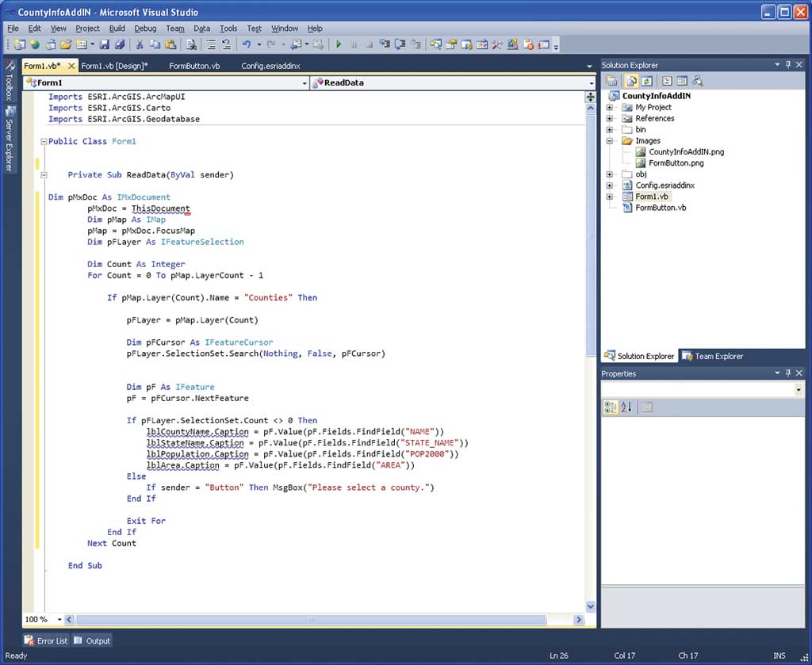Screen dimensions: 812x665
Task: Click the Start Debugging play button
Action: pyautogui.click(x=339, y=45)
